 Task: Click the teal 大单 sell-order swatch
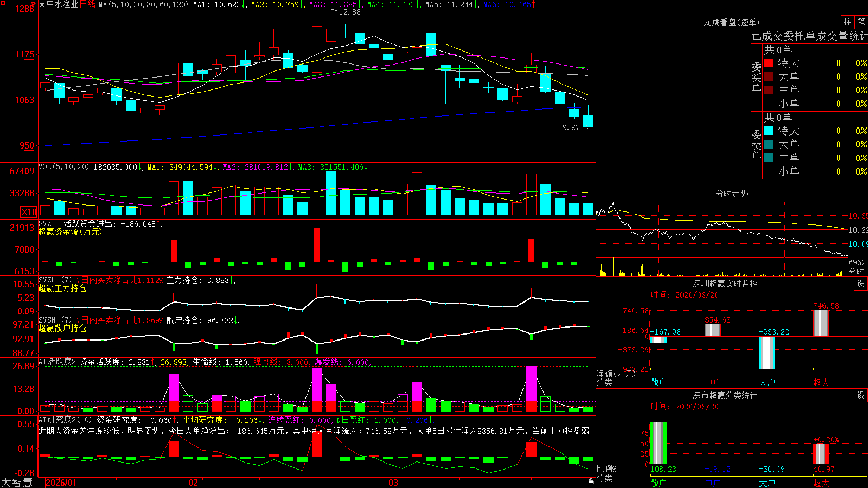click(x=768, y=144)
